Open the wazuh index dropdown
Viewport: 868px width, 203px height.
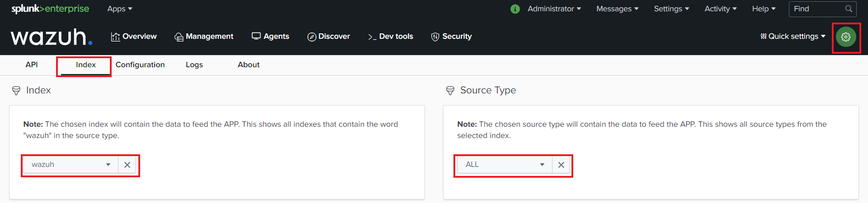71,165
